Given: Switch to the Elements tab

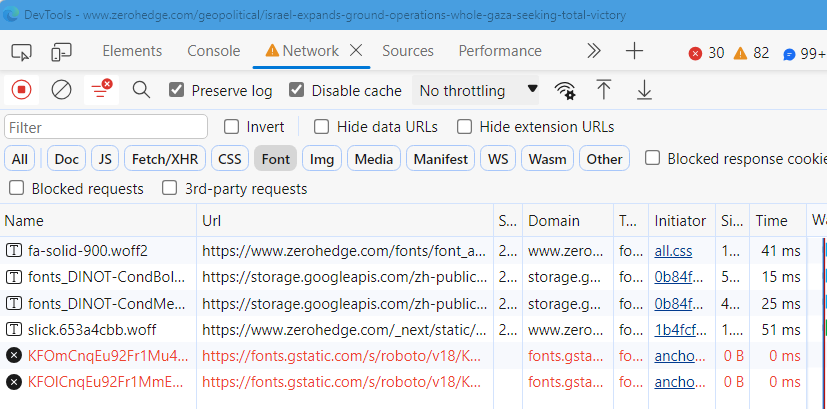Looking at the screenshot, I should point(132,51).
